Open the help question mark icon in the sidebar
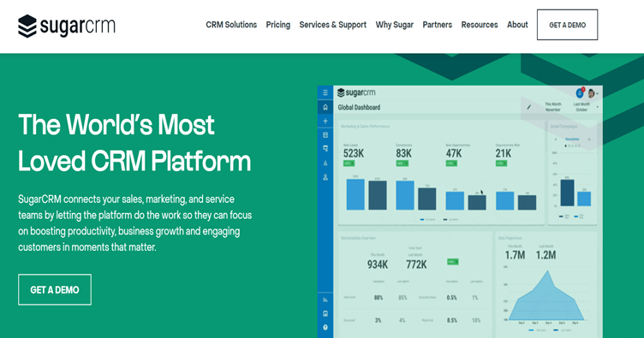Screen dimensions: 644x338 click(325, 328)
